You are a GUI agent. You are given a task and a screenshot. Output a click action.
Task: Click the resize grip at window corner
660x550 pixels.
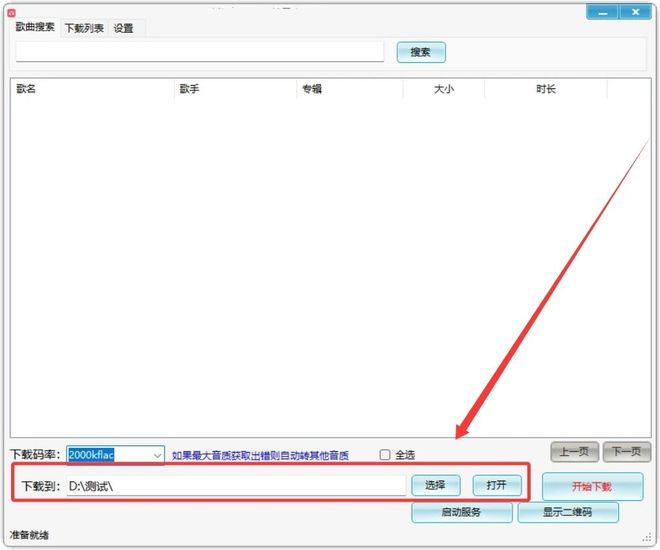[647, 538]
